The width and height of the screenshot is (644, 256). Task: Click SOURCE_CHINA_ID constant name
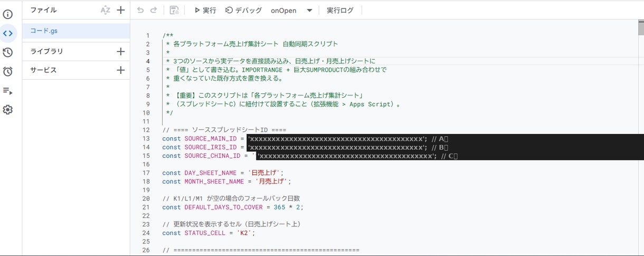(x=212, y=156)
